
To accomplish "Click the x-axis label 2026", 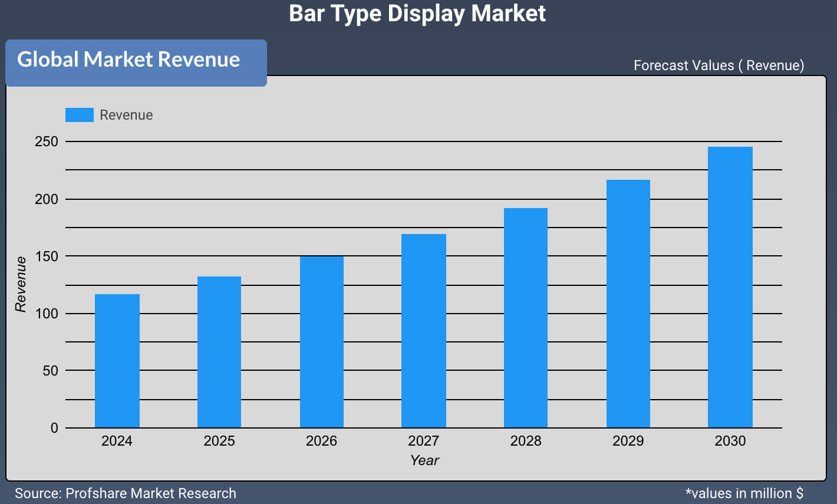I will [x=321, y=441].
